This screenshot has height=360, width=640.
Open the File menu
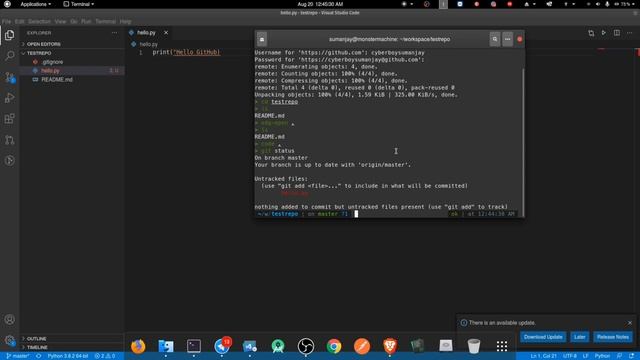[x=7, y=21]
